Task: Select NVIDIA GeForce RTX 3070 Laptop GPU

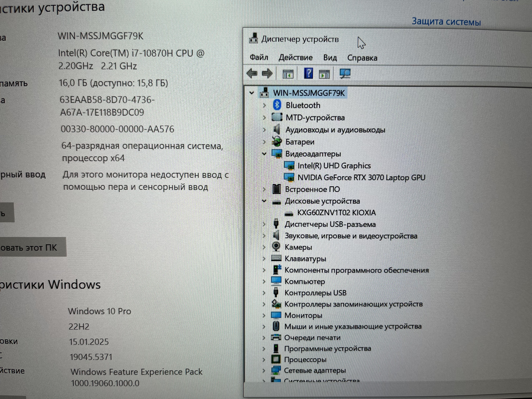Action: tap(361, 177)
